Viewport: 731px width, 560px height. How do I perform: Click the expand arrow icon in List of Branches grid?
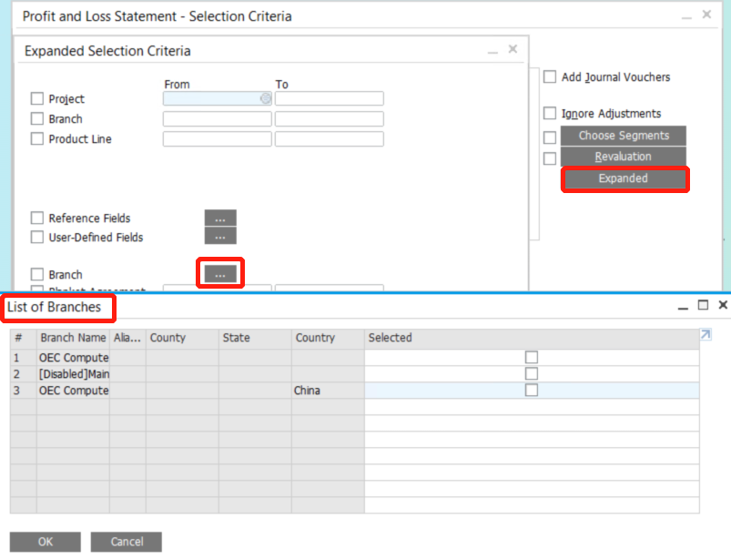coord(704,335)
